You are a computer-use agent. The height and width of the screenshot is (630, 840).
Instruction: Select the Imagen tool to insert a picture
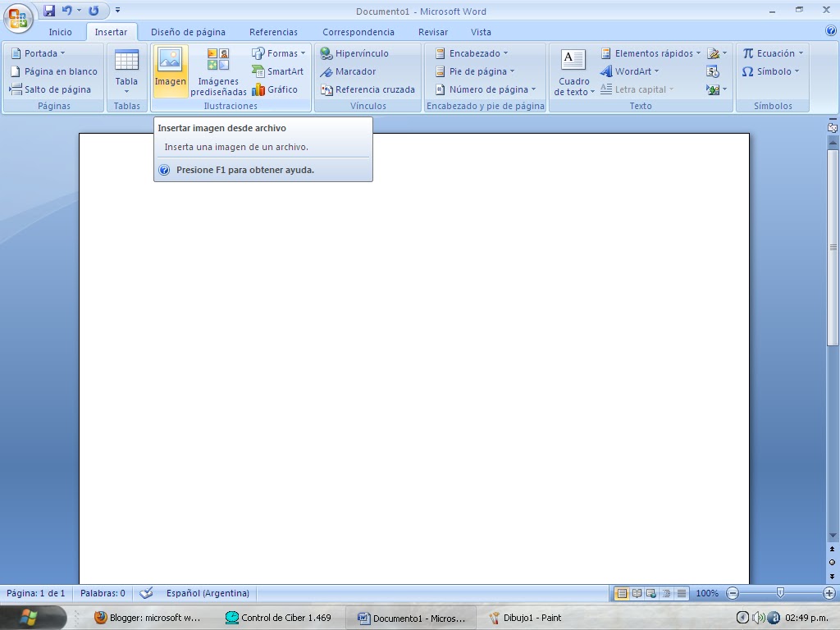pyautogui.click(x=170, y=71)
